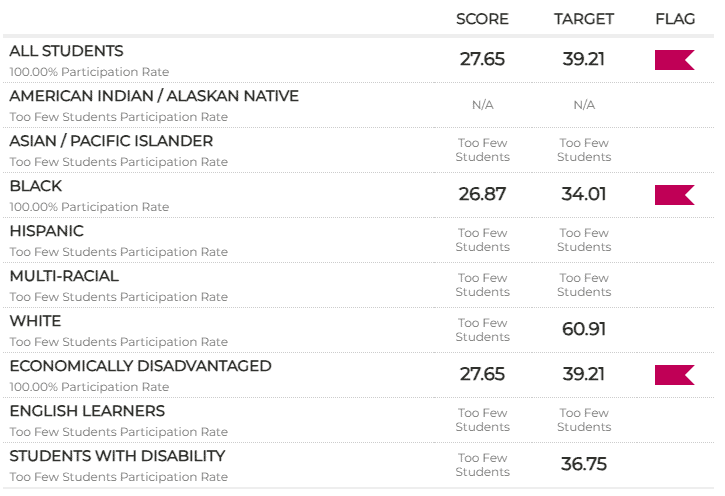Select the ALL STUDENTS row label
Screen dimensions: 725x496
67,51
